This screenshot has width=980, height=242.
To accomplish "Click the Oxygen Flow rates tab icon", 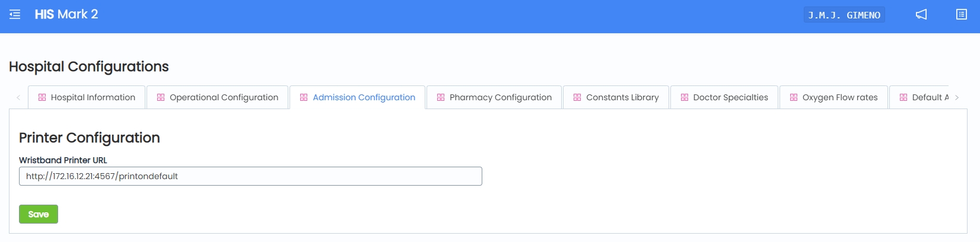I will pyautogui.click(x=794, y=97).
